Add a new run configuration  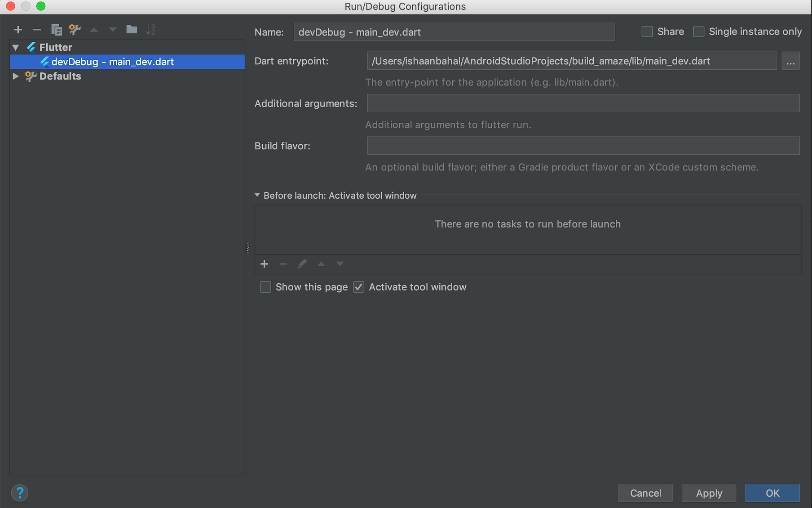point(18,29)
